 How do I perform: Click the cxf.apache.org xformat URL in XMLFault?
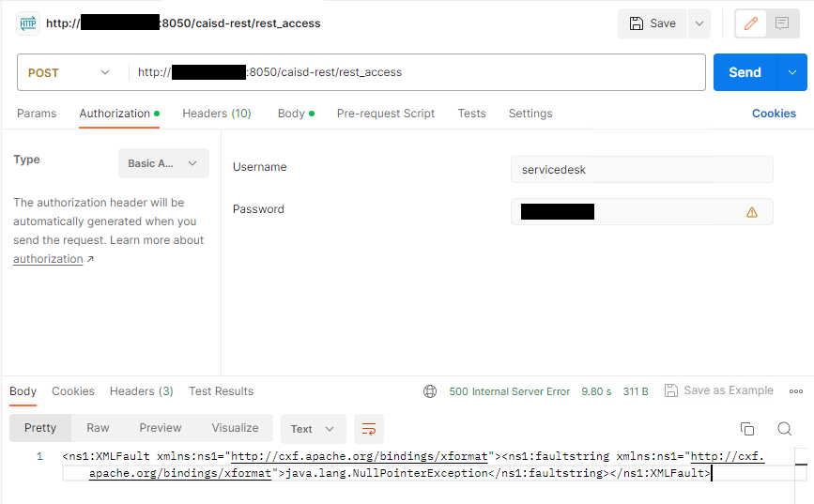click(x=360, y=456)
